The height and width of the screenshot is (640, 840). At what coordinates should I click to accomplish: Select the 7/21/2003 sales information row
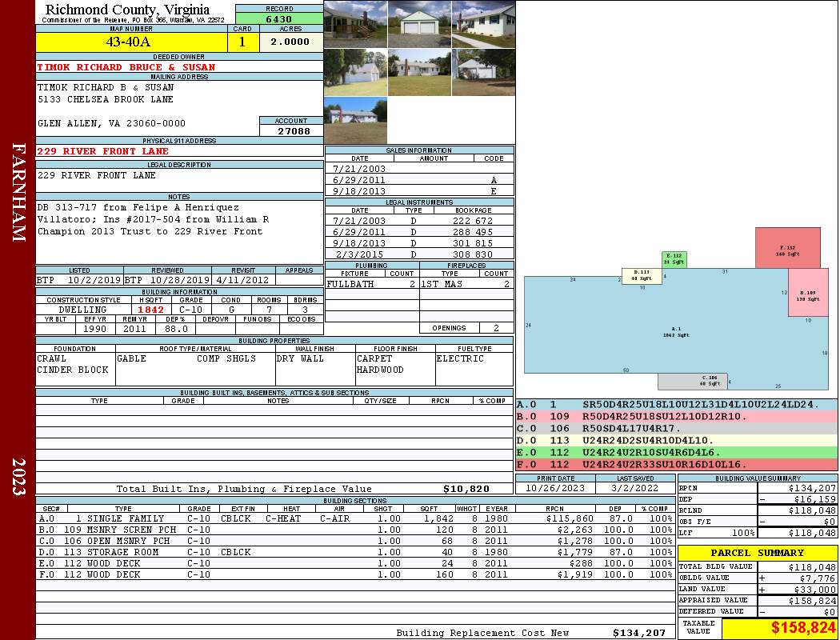[x=419, y=168]
